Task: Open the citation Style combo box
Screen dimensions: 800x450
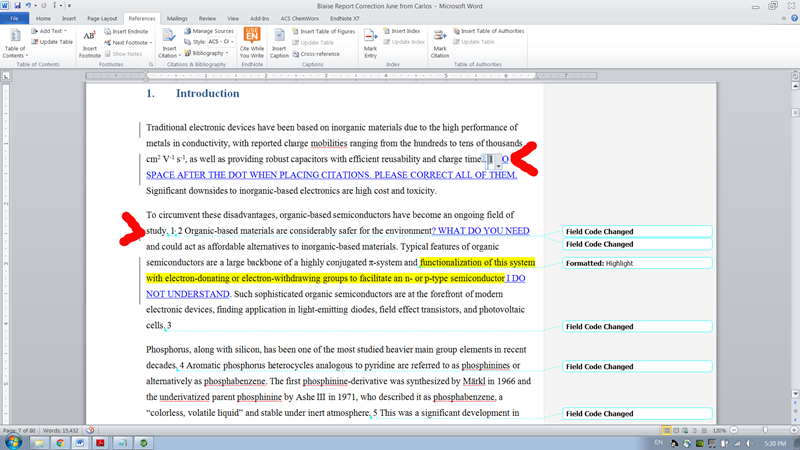Action: click(x=221, y=42)
